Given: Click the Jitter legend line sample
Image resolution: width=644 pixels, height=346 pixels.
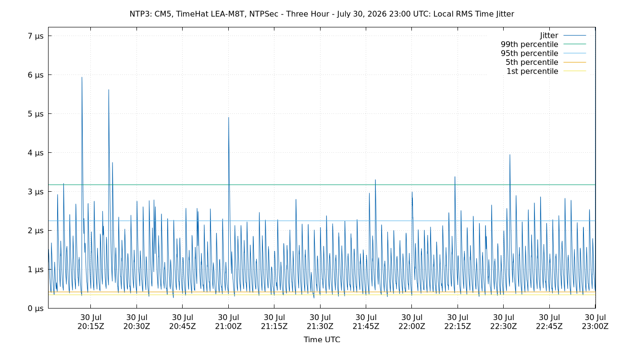Looking at the screenshot, I should point(574,36).
